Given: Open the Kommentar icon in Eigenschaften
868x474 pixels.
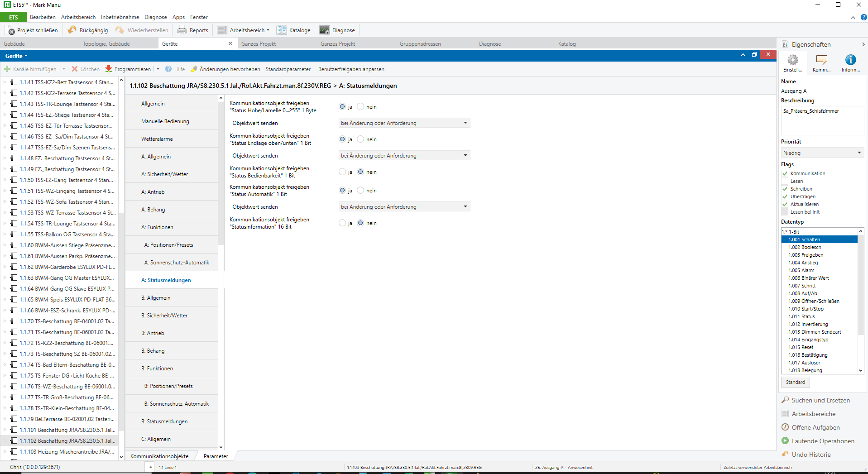Looking at the screenshot, I should point(821,60).
